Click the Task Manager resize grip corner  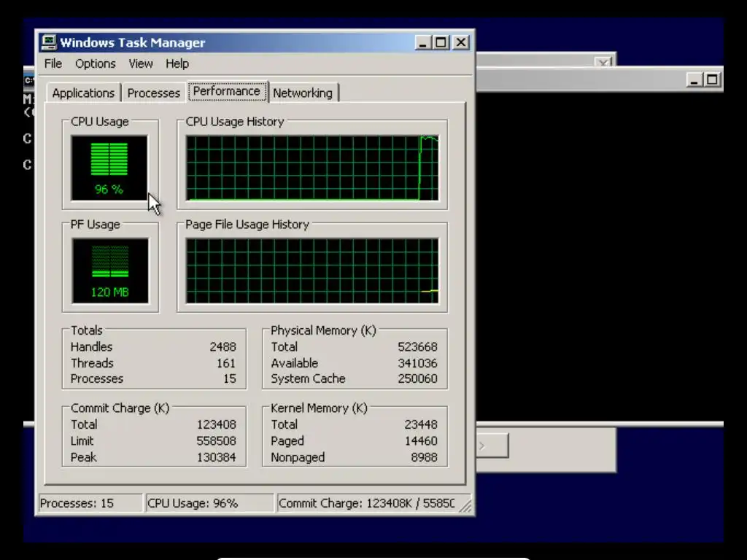click(x=465, y=506)
